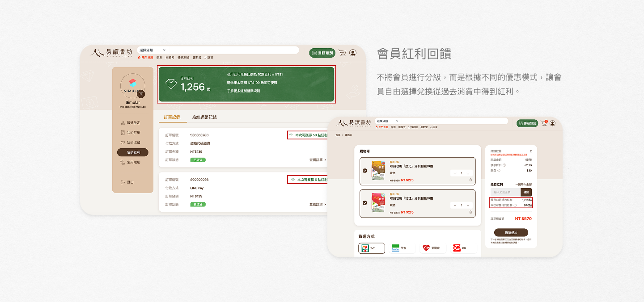This screenshot has height=302, width=644.
Task: Expand the 選擇分類 dropdown on the cart page
Action: pos(387,121)
